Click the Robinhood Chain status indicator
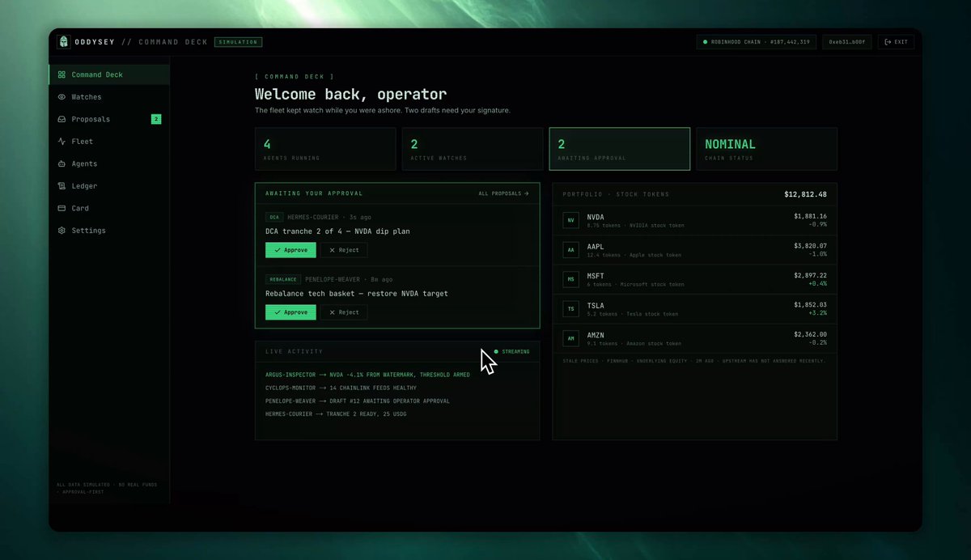Viewport: 971px width, 560px height. click(757, 42)
